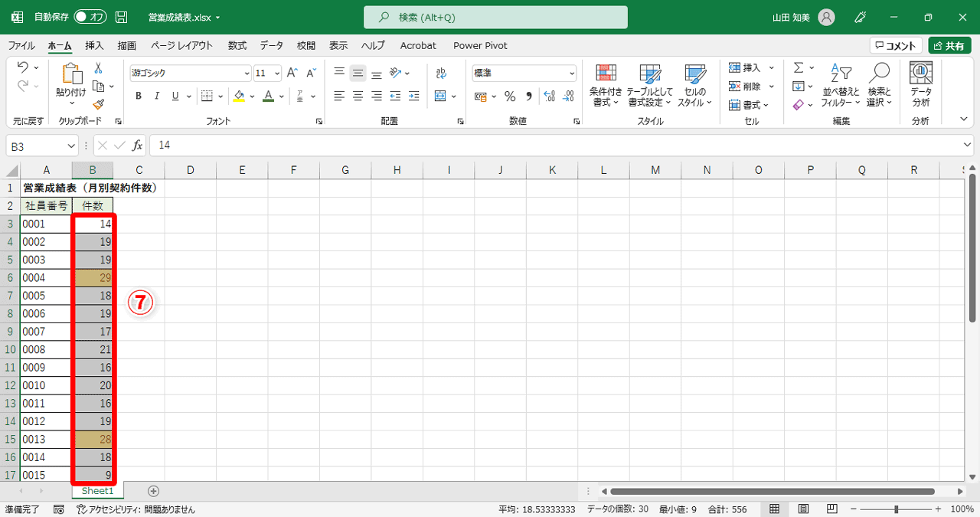Viewport: 980px width, 517px height.
Task: Toggle middle vertical alignment
Action: (x=358, y=74)
